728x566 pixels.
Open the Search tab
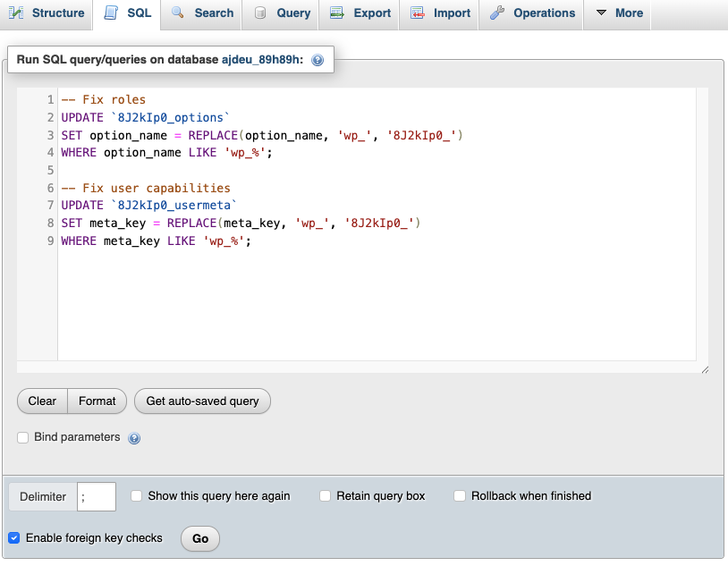(201, 13)
